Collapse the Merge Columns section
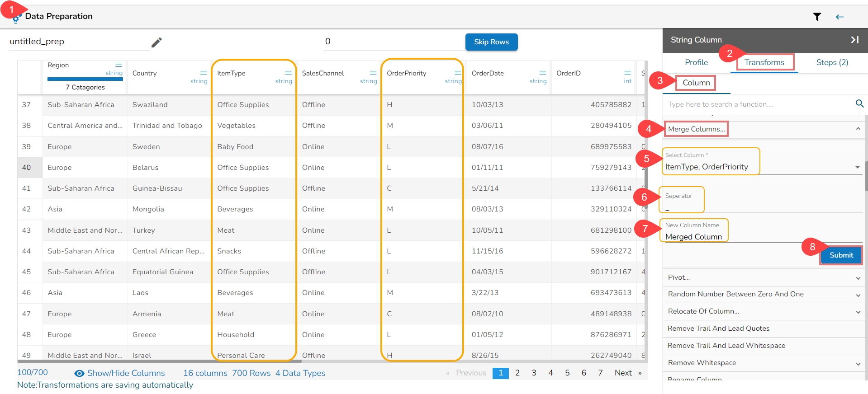This screenshot has height=394, width=868. [858, 129]
